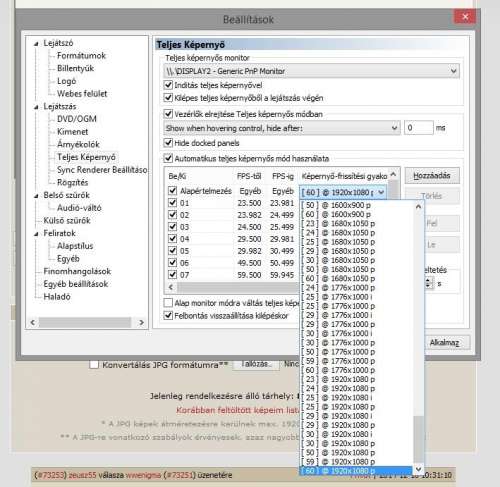This screenshot has width=500, height=487.
Task: Open Külső szűrők settings page
Action: point(67,220)
